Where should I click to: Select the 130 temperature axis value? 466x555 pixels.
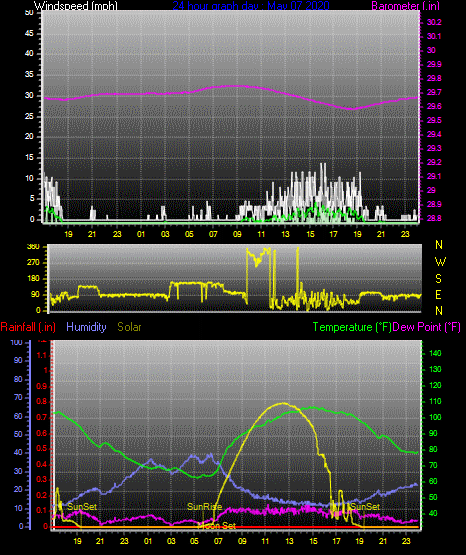click(x=435, y=370)
